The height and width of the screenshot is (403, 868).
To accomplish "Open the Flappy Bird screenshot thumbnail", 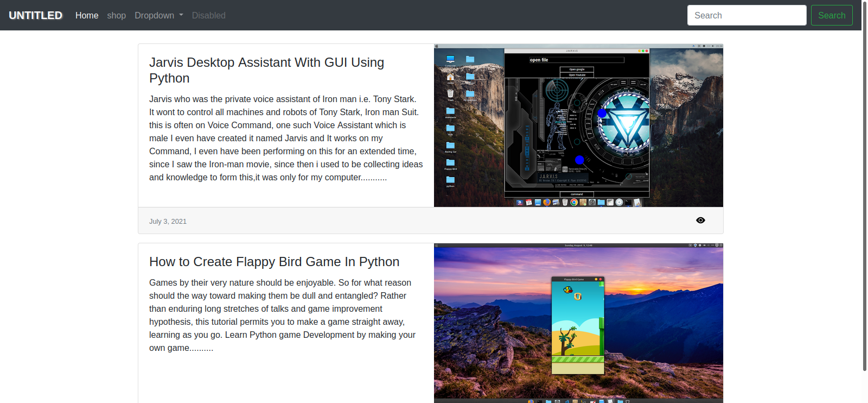I will click(578, 323).
